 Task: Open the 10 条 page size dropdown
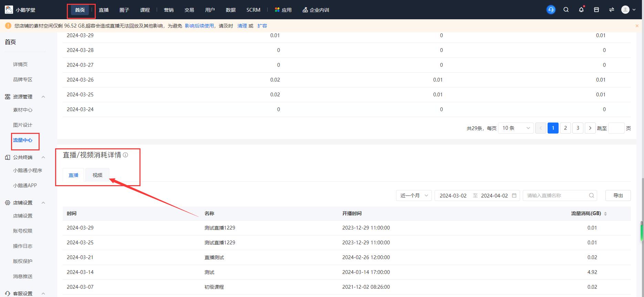[516, 128]
